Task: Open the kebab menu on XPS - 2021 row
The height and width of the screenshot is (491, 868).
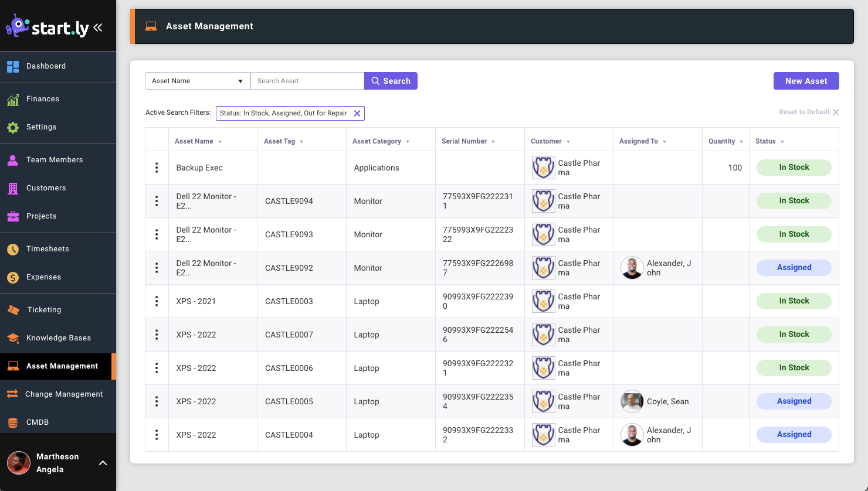Action: (x=157, y=301)
